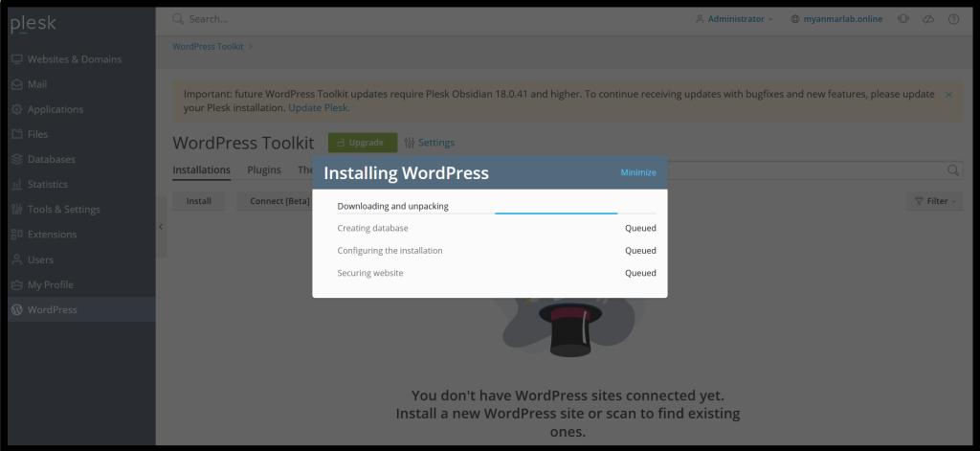The height and width of the screenshot is (451, 980).
Task: Click the 'Securing website' step text
Action: (x=370, y=273)
